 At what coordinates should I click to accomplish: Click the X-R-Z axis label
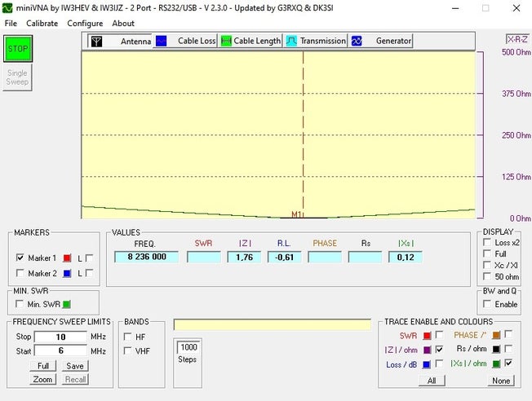coord(516,39)
